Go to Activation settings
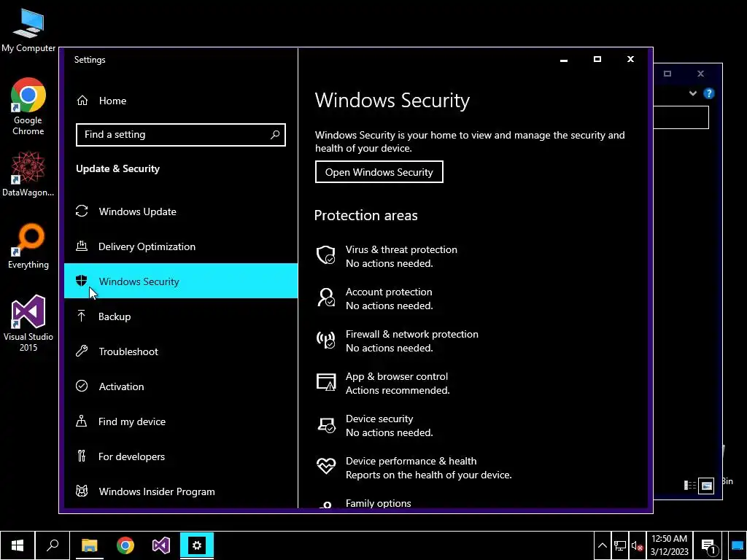747x560 pixels. coord(181,386)
